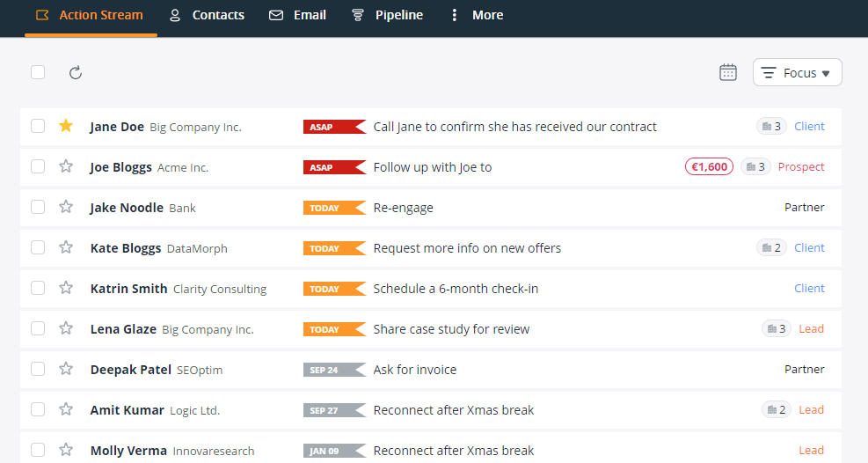The height and width of the screenshot is (463, 868).
Task: Click Lena Glaze's Lead status label
Action: point(812,328)
